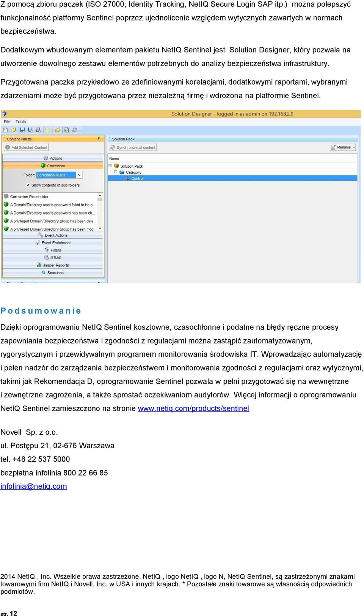Viewport: 364px width, 616px height.
Task: Click the Content Palette panel header
Action: pyautogui.click(x=53, y=139)
